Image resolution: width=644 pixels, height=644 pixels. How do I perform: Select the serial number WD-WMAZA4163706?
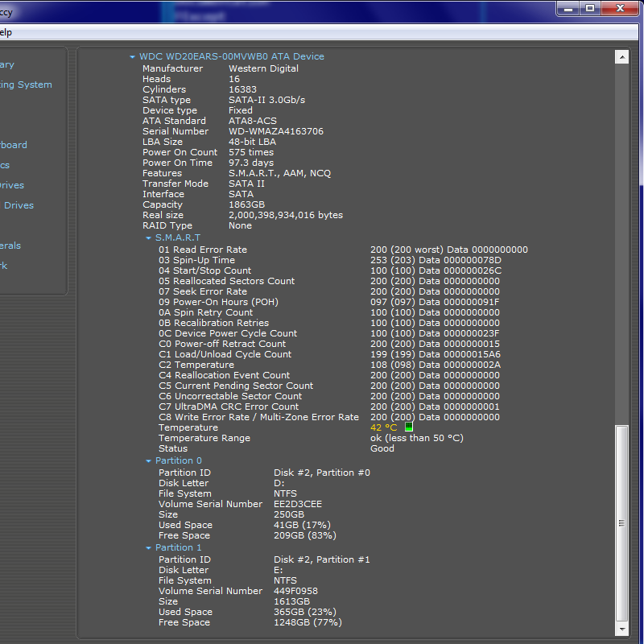[276, 131]
